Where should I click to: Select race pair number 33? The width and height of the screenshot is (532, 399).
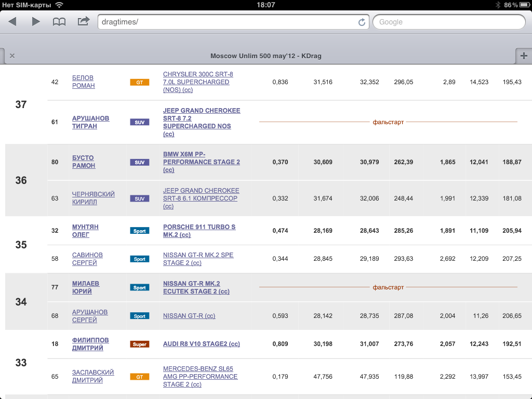[x=21, y=363]
